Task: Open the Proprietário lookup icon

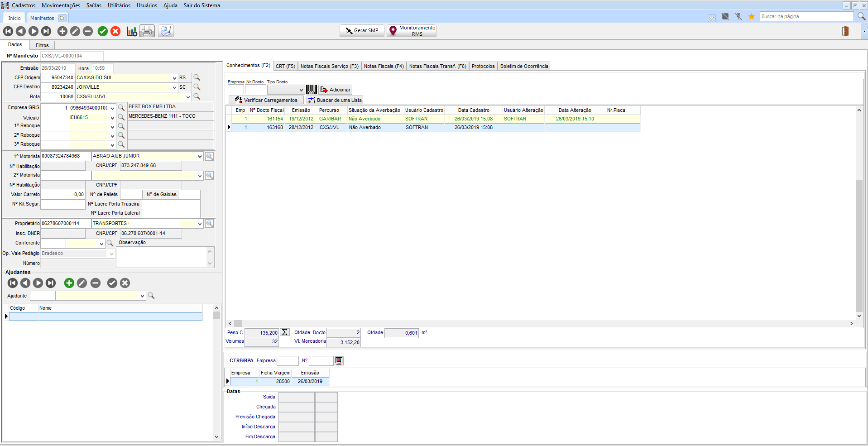Action: click(x=209, y=224)
